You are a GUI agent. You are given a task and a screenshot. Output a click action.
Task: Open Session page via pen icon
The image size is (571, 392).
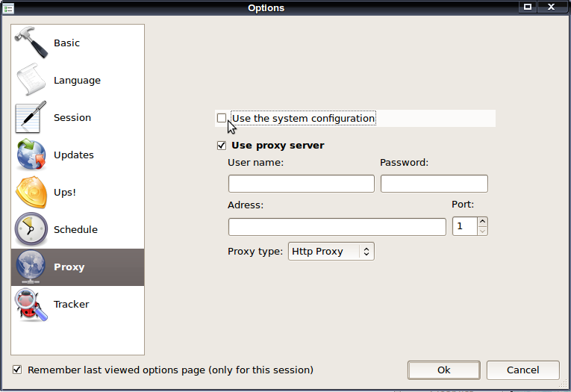[31, 117]
